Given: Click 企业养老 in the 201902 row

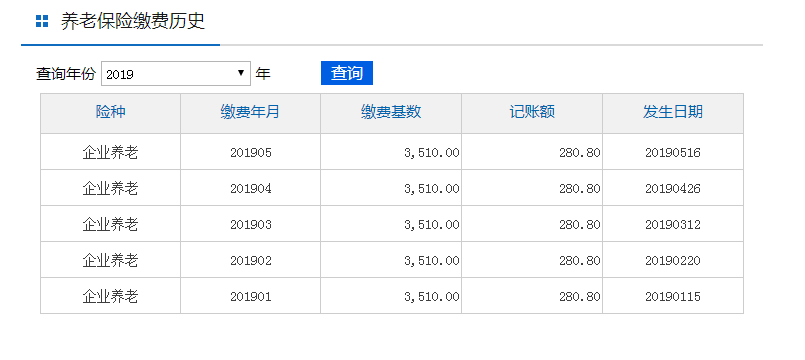Looking at the screenshot, I should point(110,260).
